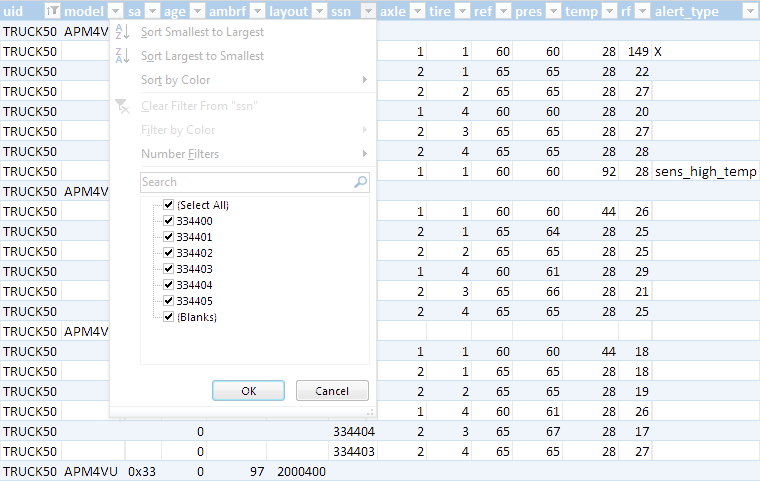The height and width of the screenshot is (481, 760).
Task: Uncheck the 334401 filter value
Action: tap(169, 237)
